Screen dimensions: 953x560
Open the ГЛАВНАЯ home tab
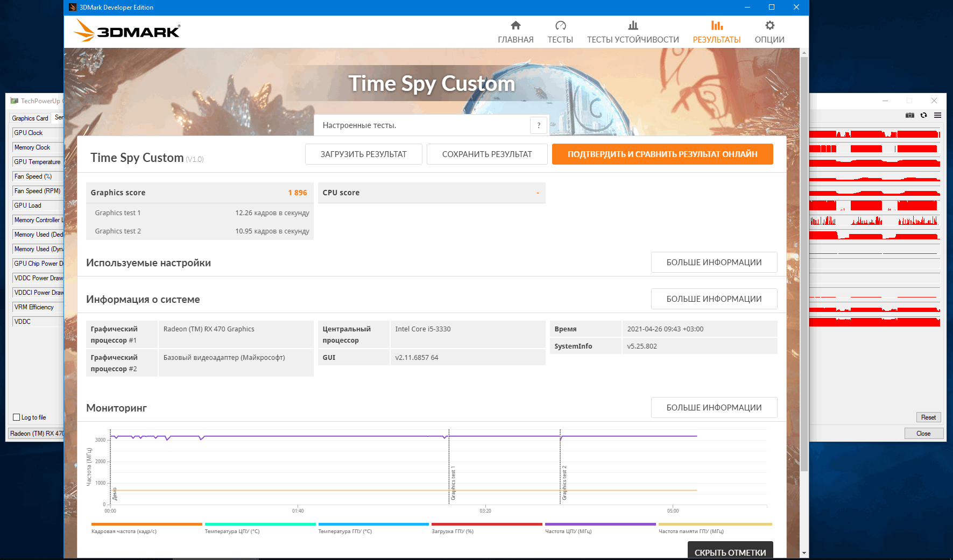click(516, 32)
